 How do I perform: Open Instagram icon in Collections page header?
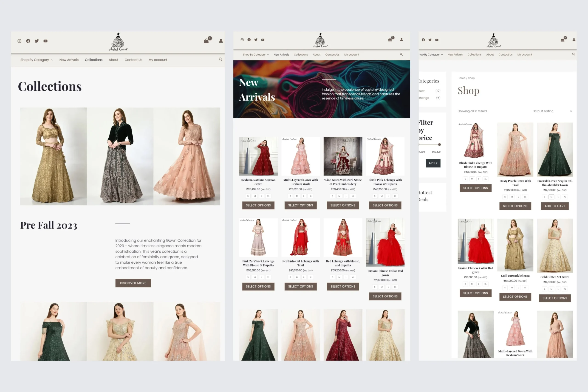click(19, 41)
